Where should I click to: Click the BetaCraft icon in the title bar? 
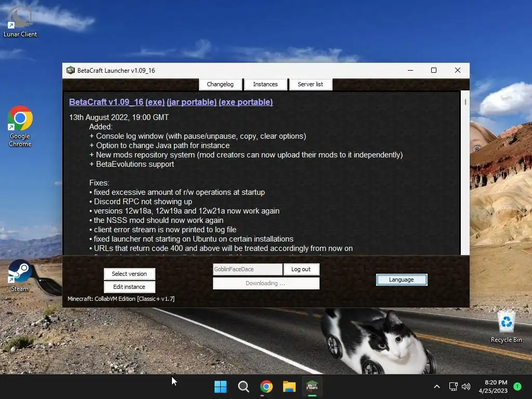pos(71,70)
